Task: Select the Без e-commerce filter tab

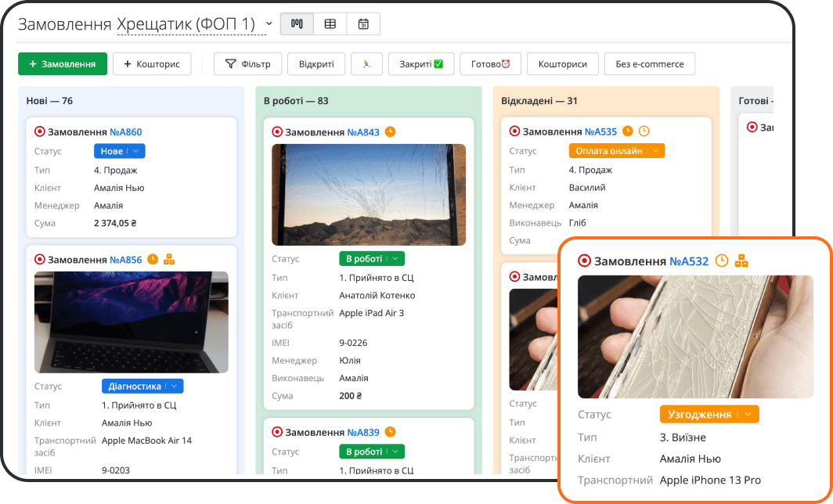Action: coord(650,63)
